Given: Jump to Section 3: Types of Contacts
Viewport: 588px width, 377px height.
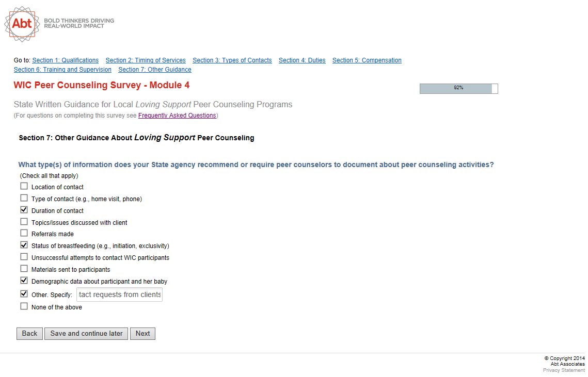Looking at the screenshot, I should coord(232,60).
